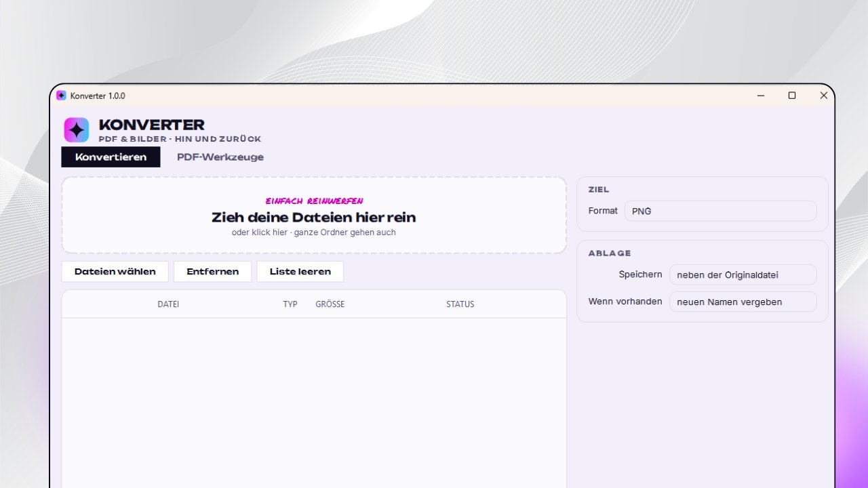Open the Format dropdown showing PNG

point(720,211)
